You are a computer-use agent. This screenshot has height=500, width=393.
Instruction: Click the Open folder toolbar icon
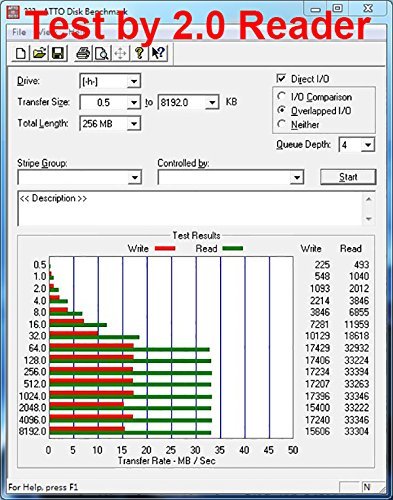click(x=39, y=53)
